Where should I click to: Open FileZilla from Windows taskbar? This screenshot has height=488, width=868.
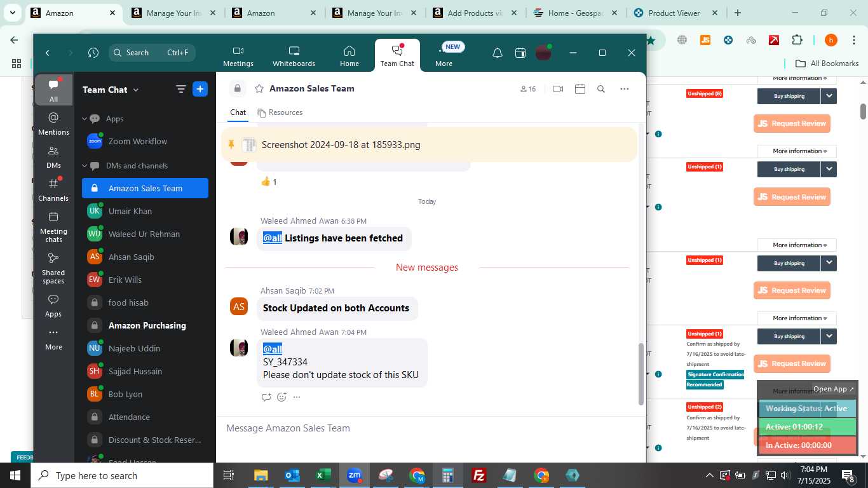pos(479,475)
